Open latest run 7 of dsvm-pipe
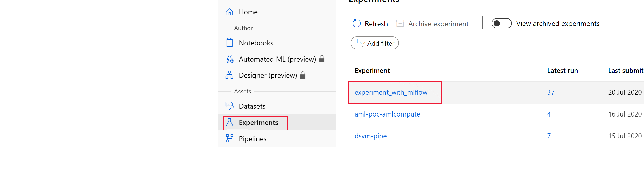This screenshot has width=644, height=193. tap(549, 136)
